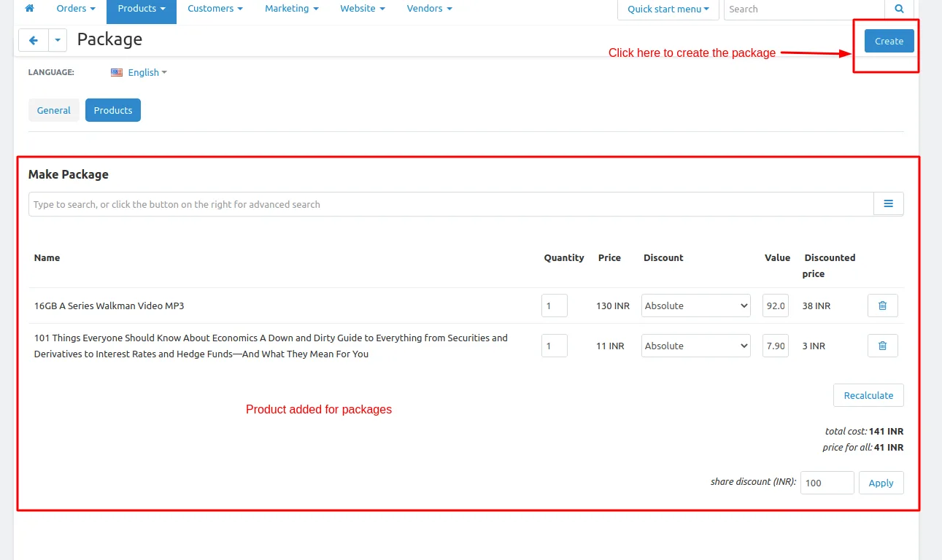The height and width of the screenshot is (560, 942).
Task: Click the US flag language icon
Action: (117, 72)
